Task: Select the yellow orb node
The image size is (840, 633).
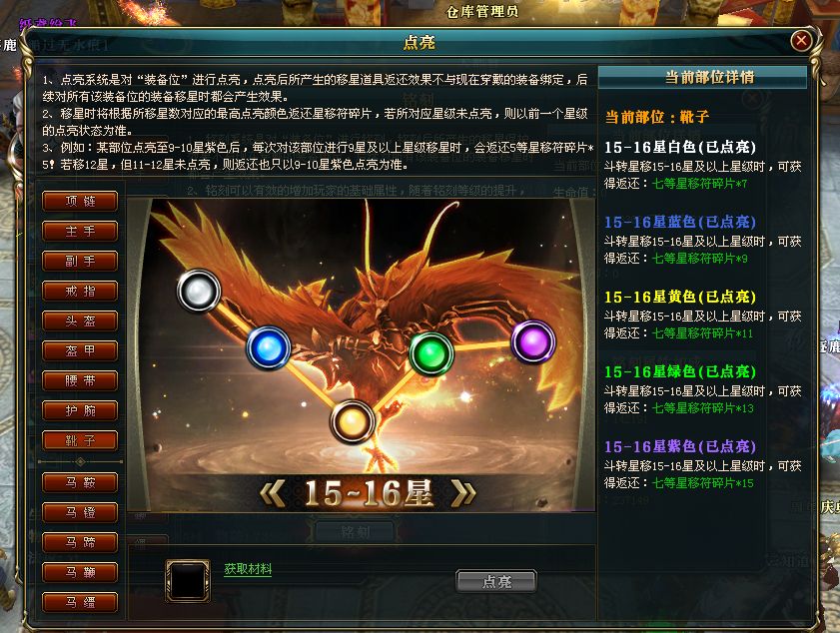Action: tap(352, 422)
